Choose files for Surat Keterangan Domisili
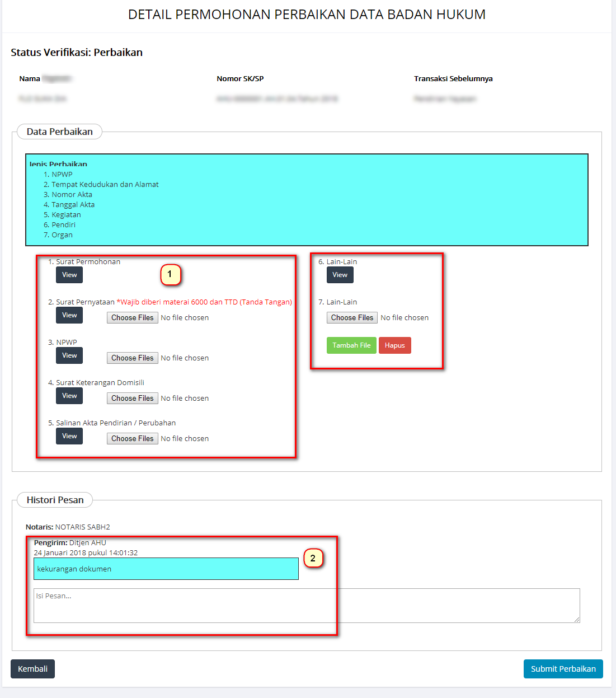This screenshot has height=698, width=616. 132,399
